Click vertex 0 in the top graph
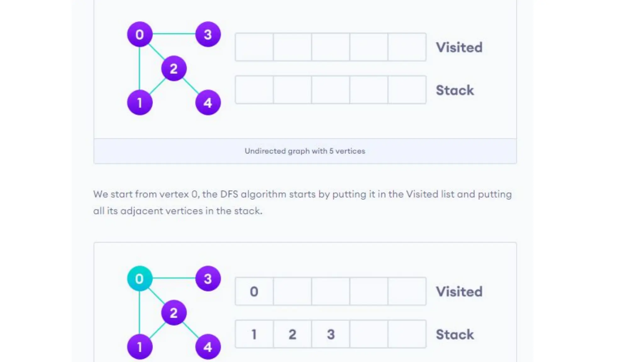The height and width of the screenshot is (362, 644). click(140, 34)
